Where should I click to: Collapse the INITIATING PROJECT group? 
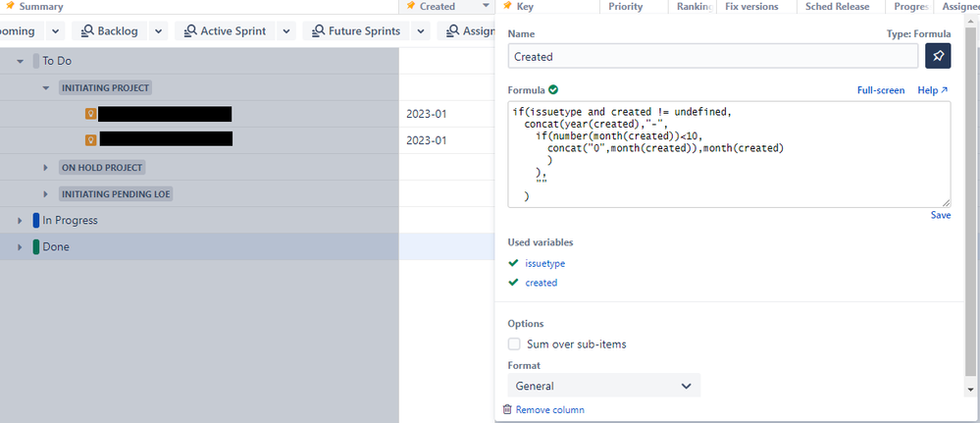tap(46, 87)
